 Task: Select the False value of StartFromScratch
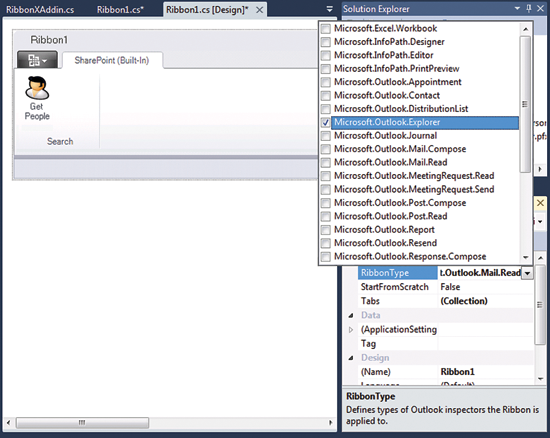450,287
